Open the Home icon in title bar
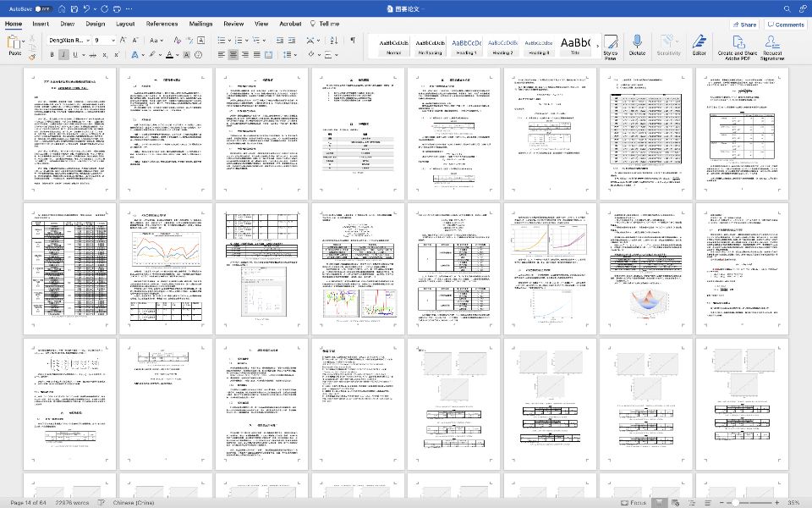The width and height of the screenshot is (812, 508). [x=62, y=8]
